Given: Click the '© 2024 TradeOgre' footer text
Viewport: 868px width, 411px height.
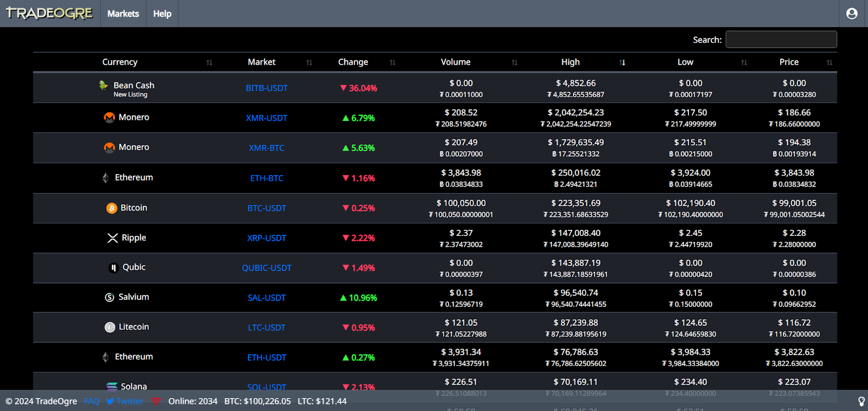Looking at the screenshot, I should (41, 401).
